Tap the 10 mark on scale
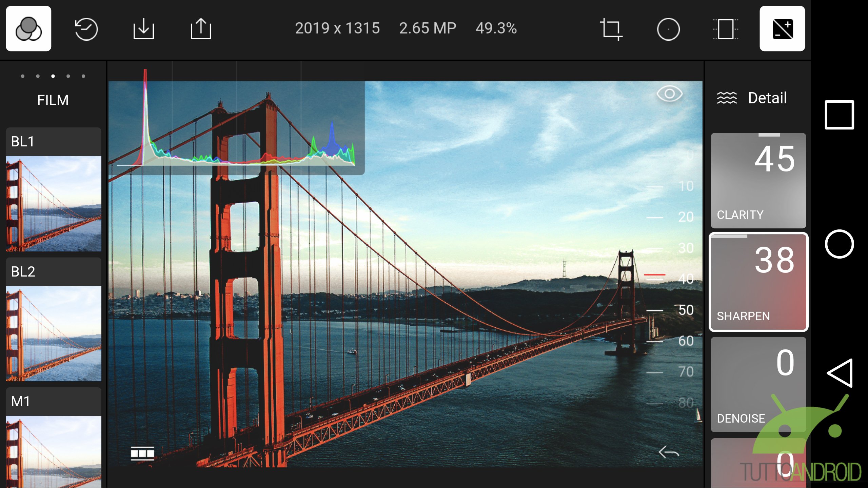Viewport: 868px width, 488px height. 686,186
